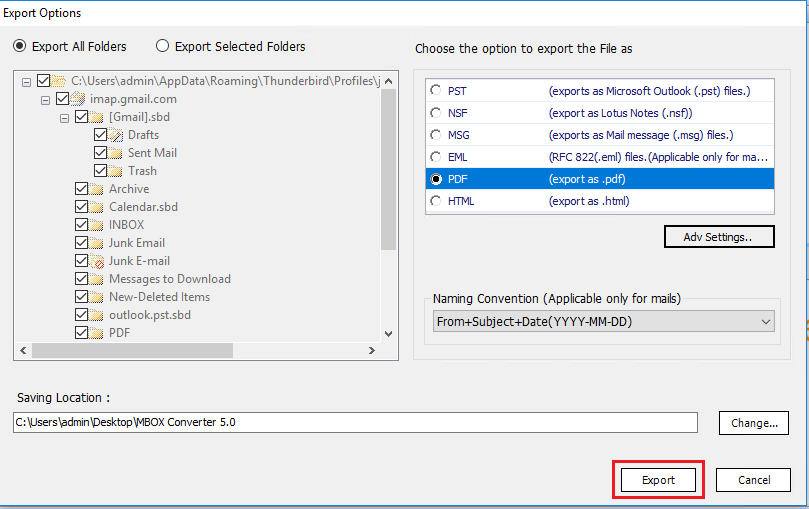Toggle New-Deleted Items checkbox

tap(82, 297)
